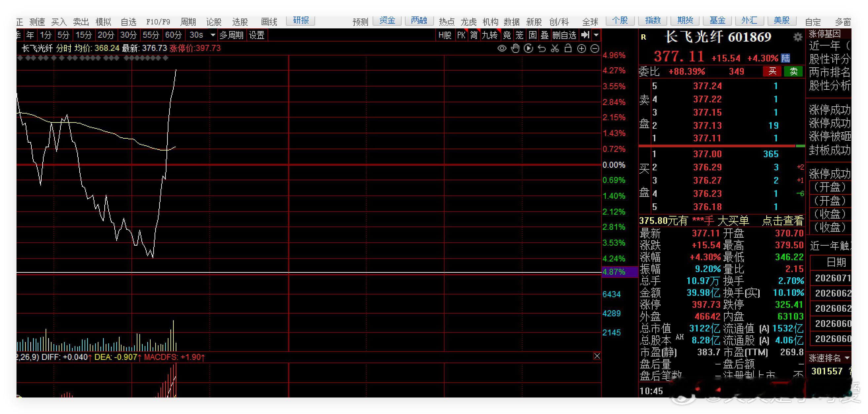The height and width of the screenshot is (414, 868).
Task: Switch to 期货 futures button
Action: click(x=685, y=20)
